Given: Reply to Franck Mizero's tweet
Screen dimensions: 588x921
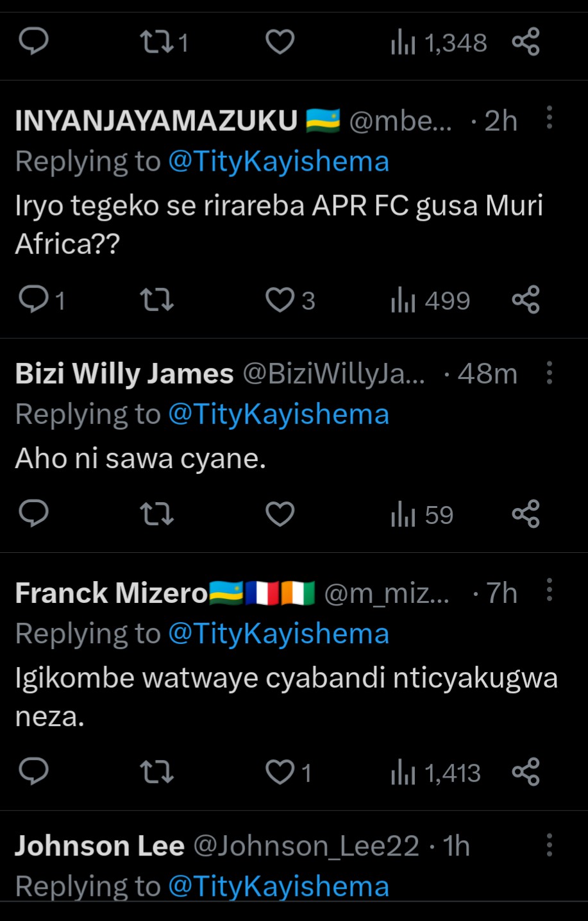Looking at the screenshot, I should 33,772.
